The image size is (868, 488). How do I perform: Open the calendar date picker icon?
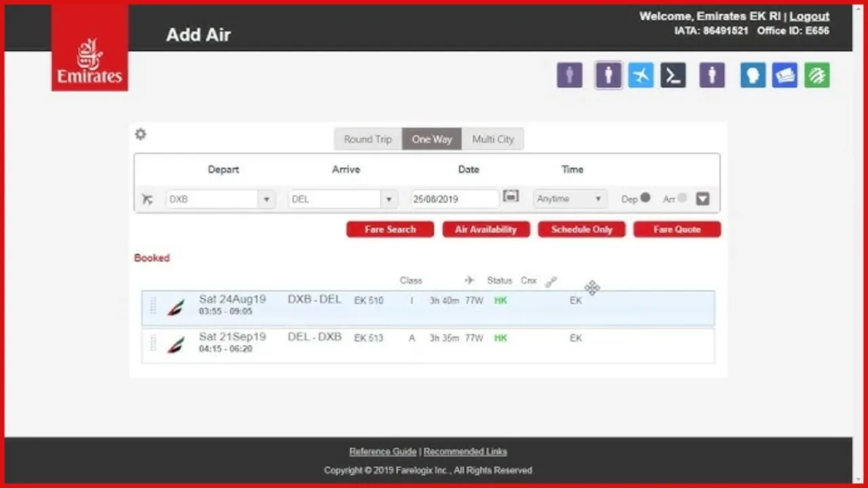pos(511,197)
